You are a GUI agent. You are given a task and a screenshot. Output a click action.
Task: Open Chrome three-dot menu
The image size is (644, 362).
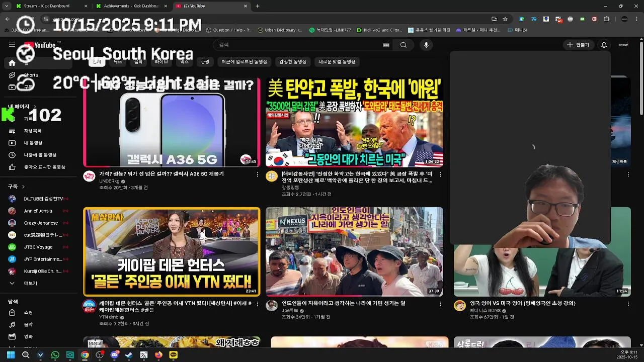[x=637, y=19]
